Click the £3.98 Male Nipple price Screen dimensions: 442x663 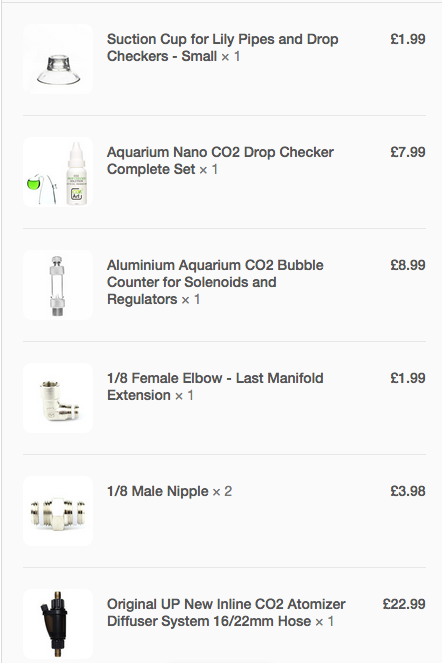(408, 491)
